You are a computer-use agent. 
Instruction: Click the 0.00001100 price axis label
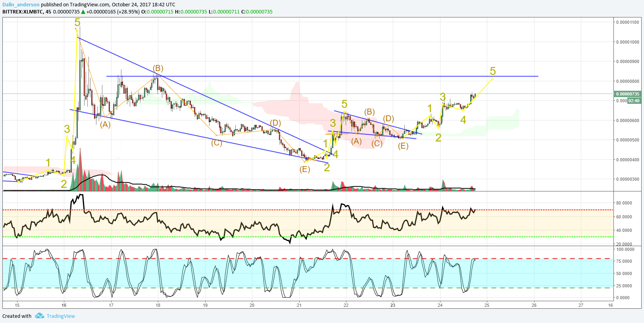coord(627,22)
